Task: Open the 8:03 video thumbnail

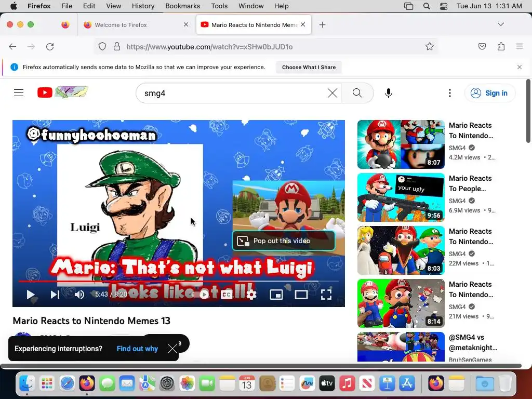Action: point(401,250)
